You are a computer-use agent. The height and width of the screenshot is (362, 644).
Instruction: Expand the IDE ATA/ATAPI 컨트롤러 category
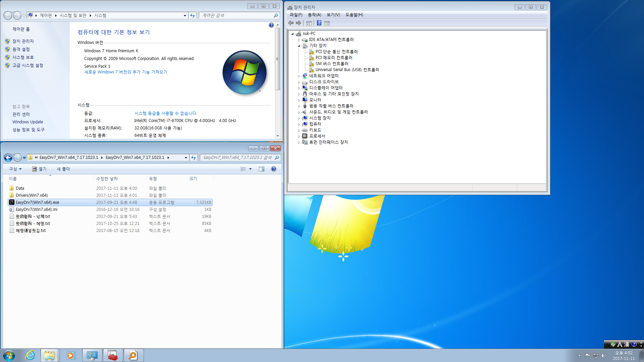click(x=299, y=40)
